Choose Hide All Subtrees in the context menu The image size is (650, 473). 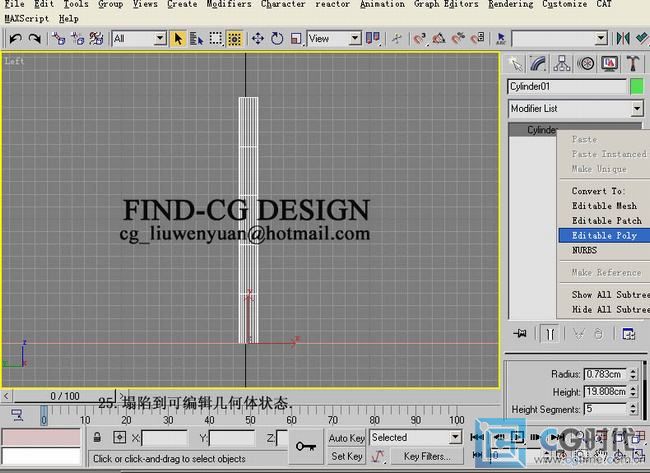tap(604, 310)
